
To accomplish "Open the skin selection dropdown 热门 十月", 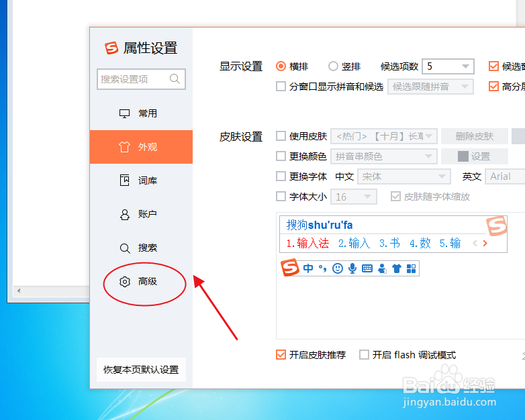I will pos(384,136).
